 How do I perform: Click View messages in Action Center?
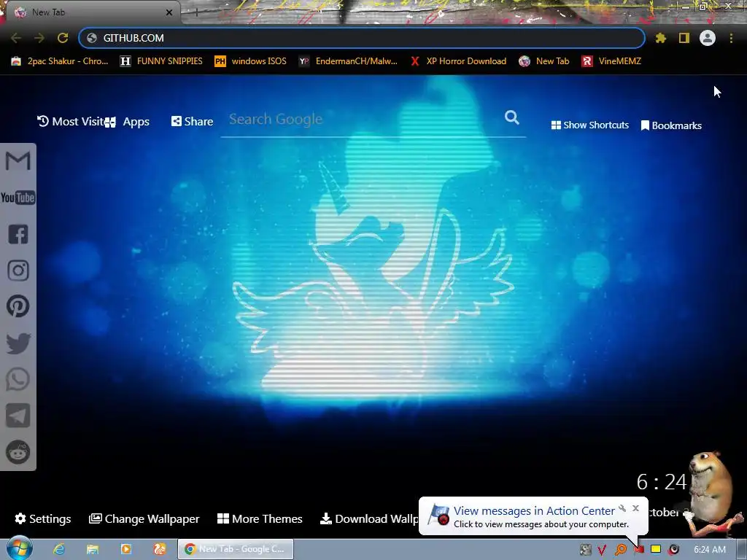click(533, 511)
